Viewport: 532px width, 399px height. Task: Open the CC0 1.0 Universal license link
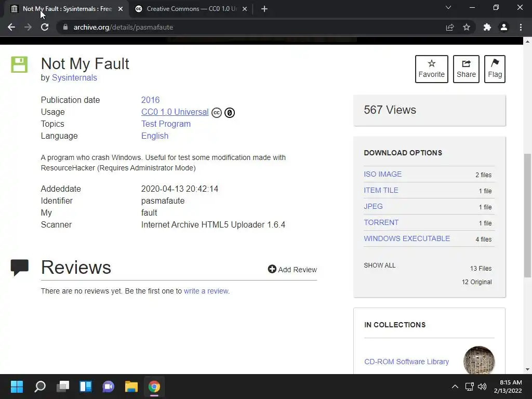pyautogui.click(x=175, y=112)
